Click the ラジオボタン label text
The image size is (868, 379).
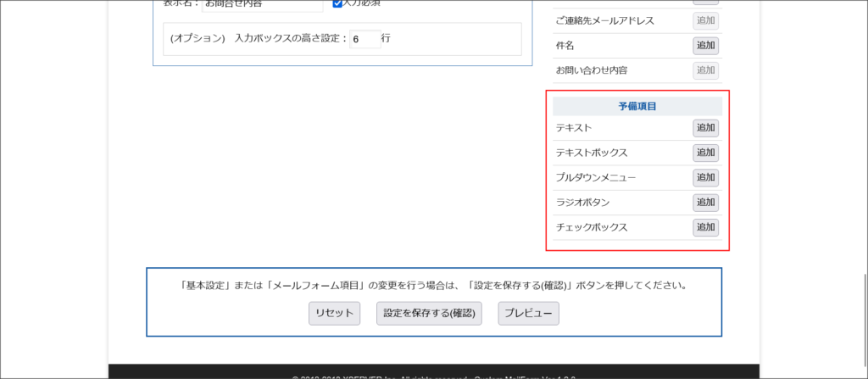point(583,203)
